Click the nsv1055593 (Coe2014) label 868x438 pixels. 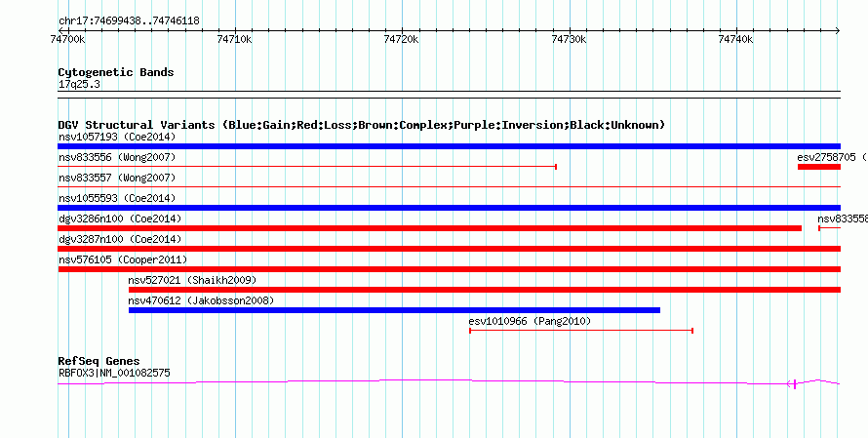[x=117, y=198]
